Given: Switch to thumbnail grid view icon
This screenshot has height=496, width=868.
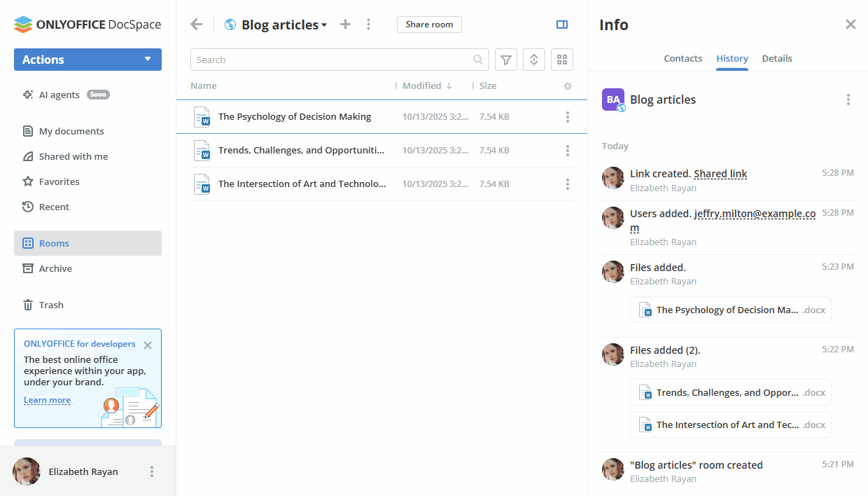Looking at the screenshot, I should 562,60.
